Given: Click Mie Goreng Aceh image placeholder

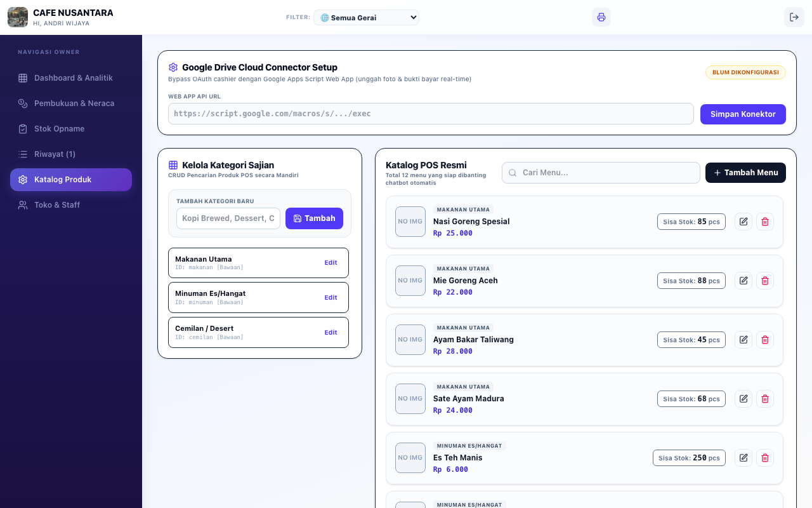Looking at the screenshot, I should pos(410,281).
